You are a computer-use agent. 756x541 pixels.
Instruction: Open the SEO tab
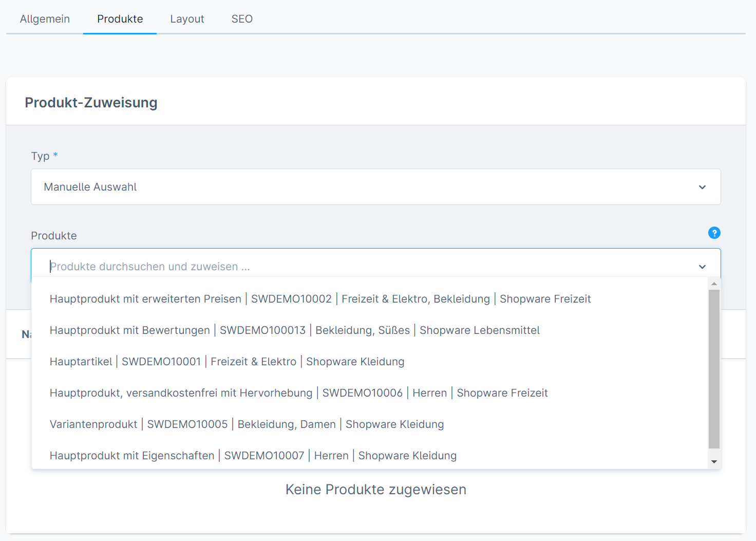(x=242, y=19)
